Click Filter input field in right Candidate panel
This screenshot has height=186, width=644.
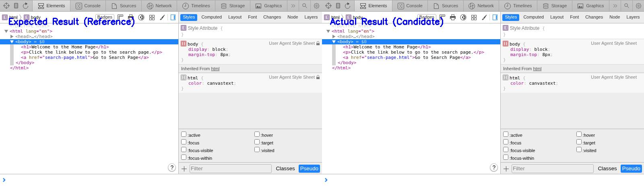tap(552, 169)
